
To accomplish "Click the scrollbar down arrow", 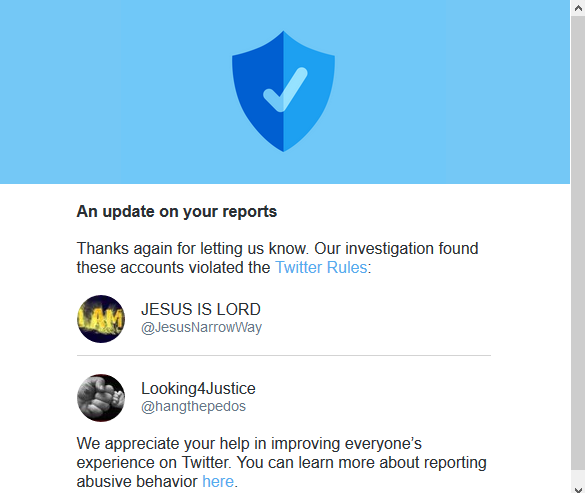I will pos(578,489).
